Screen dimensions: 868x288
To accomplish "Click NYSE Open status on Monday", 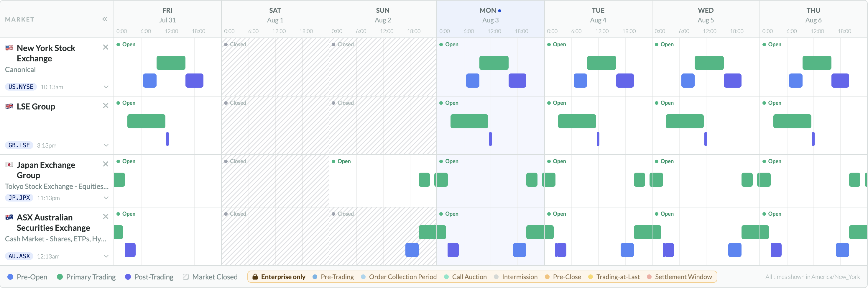I will tap(449, 45).
